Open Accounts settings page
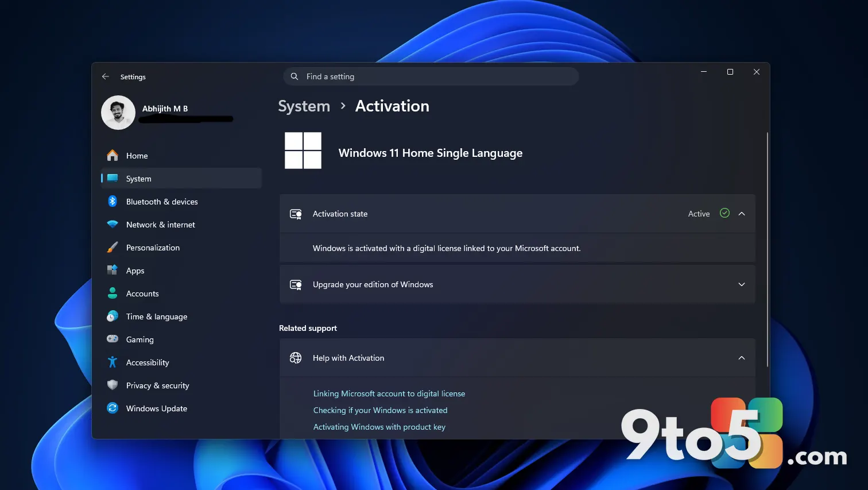 click(x=181, y=294)
